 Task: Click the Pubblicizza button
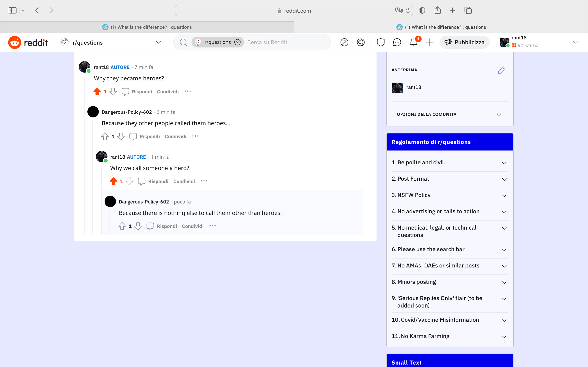pos(464,43)
